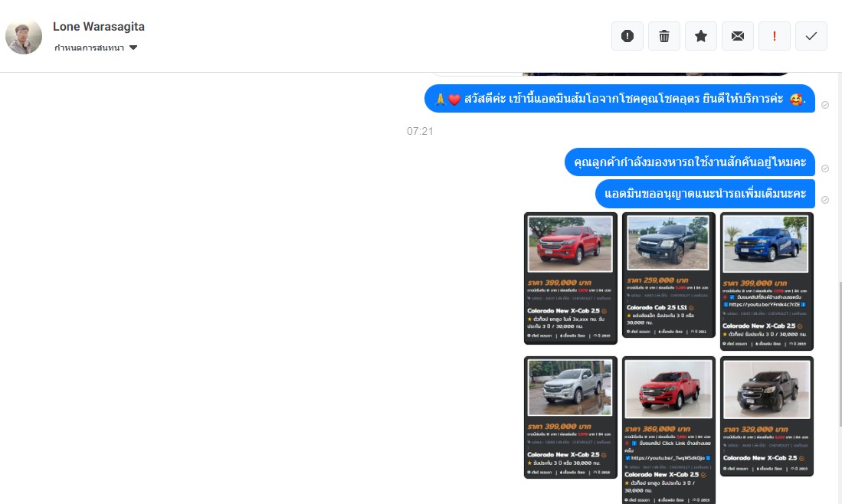Screen dimensions: 842x504
Task: Mark conversation done with checkmark icon
Action: point(811,36)
